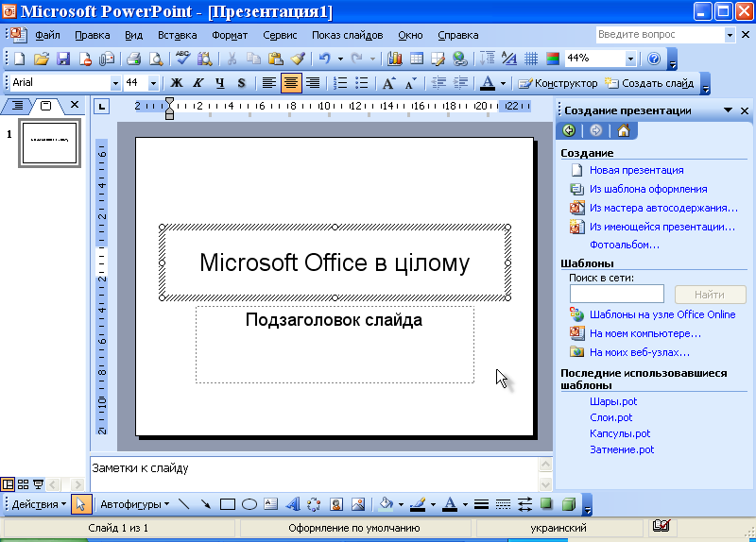Screen dimensions: 756x542
Task: Open the Файл menu
Action: pos(47,35)
